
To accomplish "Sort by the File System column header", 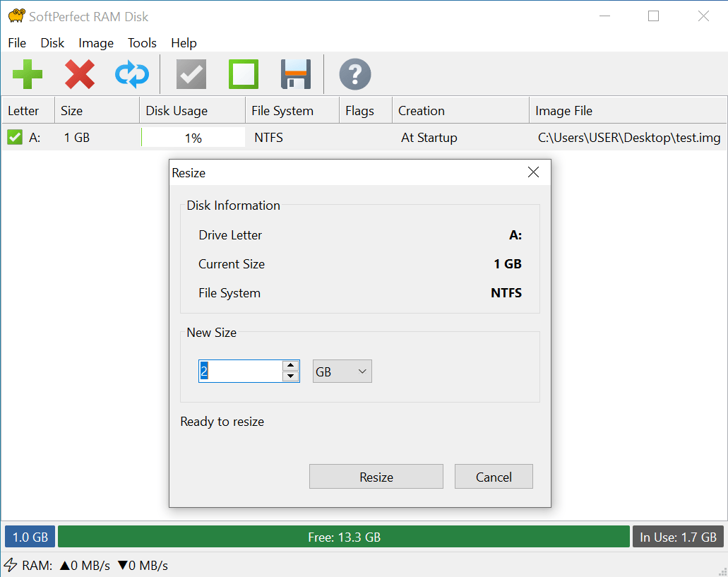I will tap(292, 110).
